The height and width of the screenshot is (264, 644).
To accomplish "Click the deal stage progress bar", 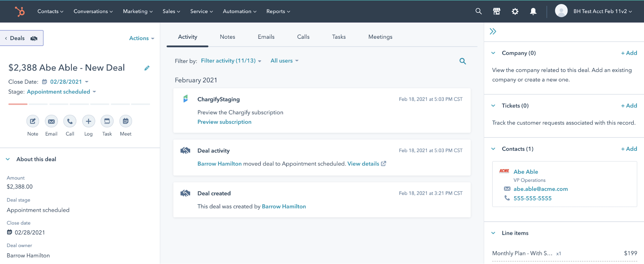I will coord(79,104).
